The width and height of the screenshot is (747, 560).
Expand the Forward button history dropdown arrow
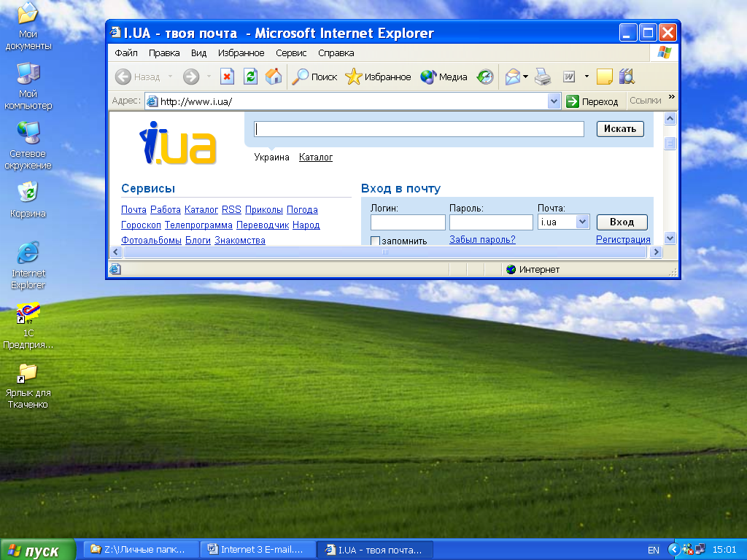pos(209,77)
